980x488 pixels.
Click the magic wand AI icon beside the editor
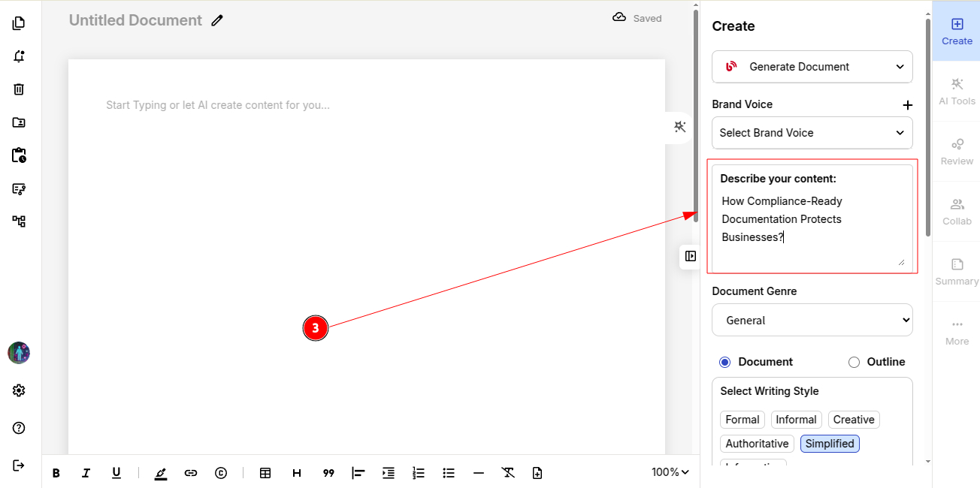(x=680, y=127)
